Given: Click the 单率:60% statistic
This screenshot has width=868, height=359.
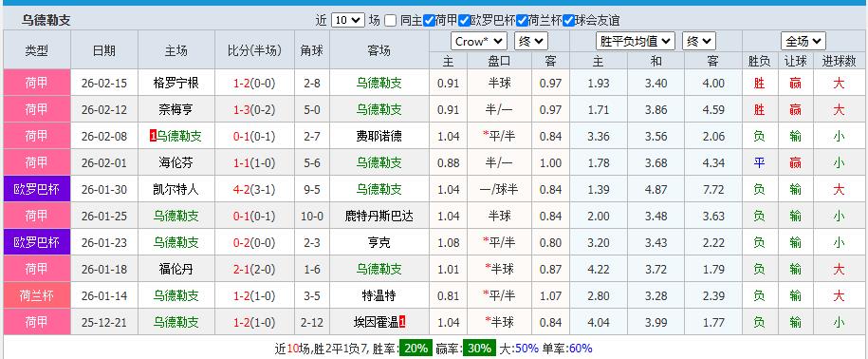Looking at the screenshot, I should click(x=567, y=348).
